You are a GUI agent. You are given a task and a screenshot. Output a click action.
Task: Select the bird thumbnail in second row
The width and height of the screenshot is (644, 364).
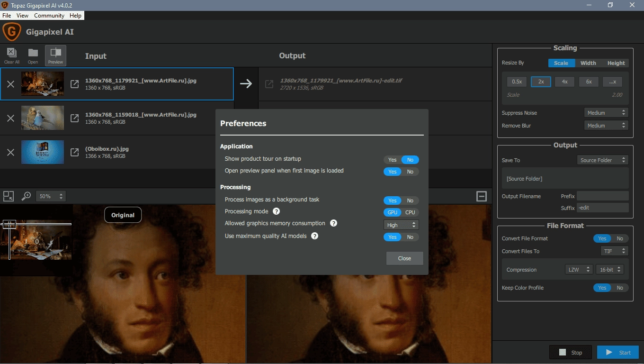[x=43, y=118]
